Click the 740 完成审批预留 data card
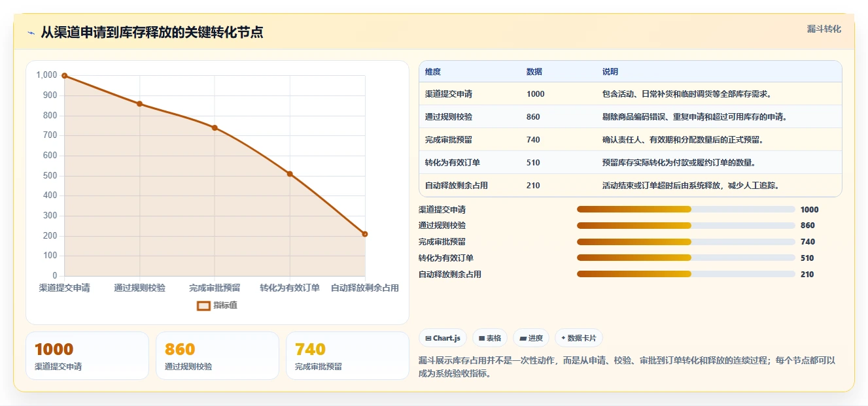Screen dimensions: 868x406 tap(347, 356)
